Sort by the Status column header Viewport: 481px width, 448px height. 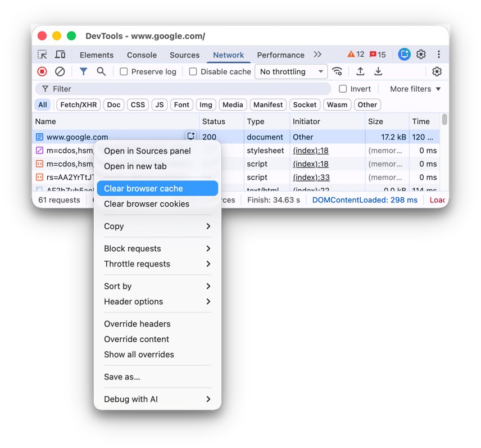[x=221, y=121]
